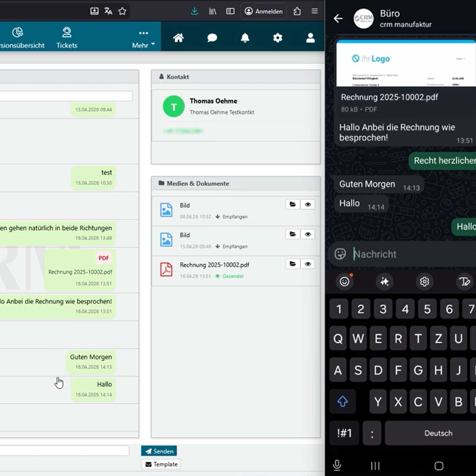Click the emoji icon beside the Nachricht field
476x476 pixels.
(x=340, y=253)
